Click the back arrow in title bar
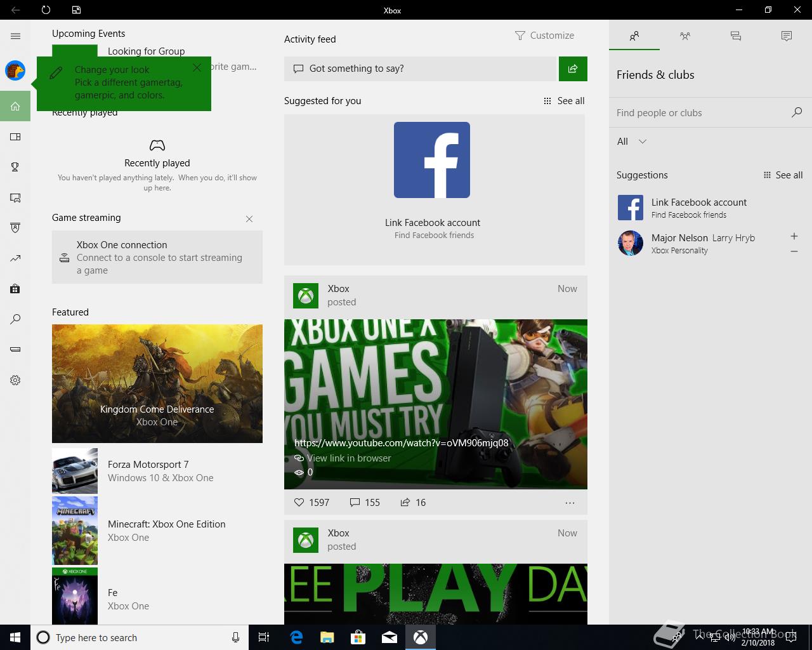 (15, 10)
